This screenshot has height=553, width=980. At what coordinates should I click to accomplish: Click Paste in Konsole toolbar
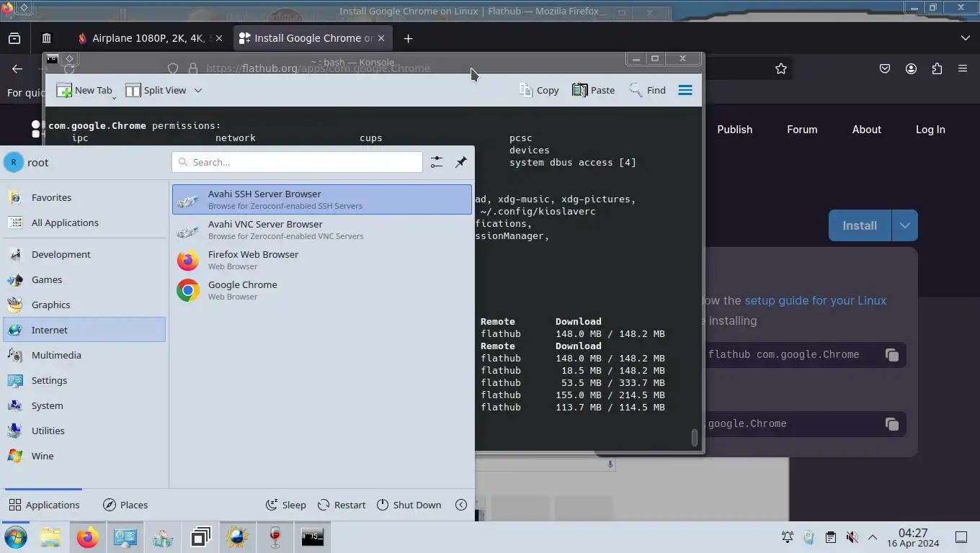point(593,90)
